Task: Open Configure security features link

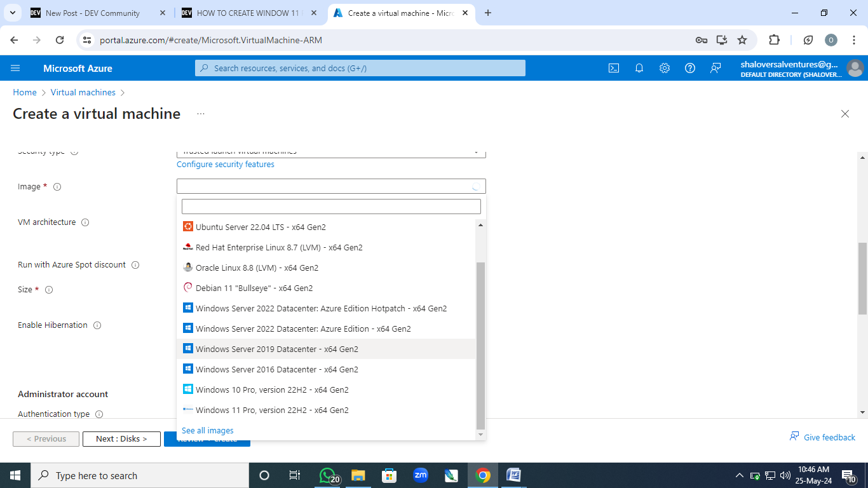Action: tap(226, 164)
